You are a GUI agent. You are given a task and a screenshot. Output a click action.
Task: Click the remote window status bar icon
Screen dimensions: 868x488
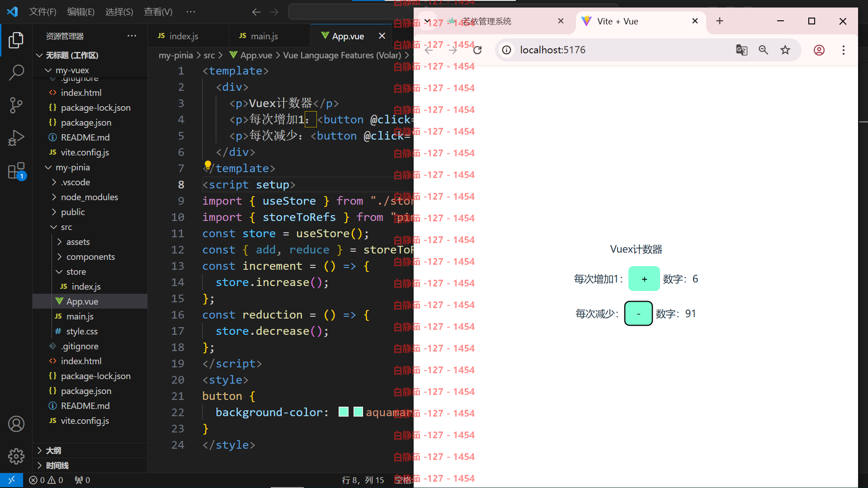click(12, 480)
